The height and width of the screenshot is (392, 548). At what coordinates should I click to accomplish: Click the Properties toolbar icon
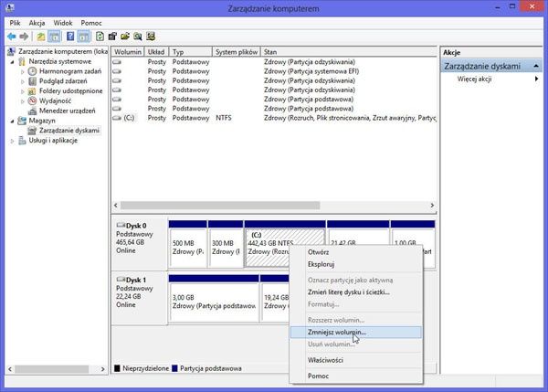pyautogui.click(x=112, y=37)
